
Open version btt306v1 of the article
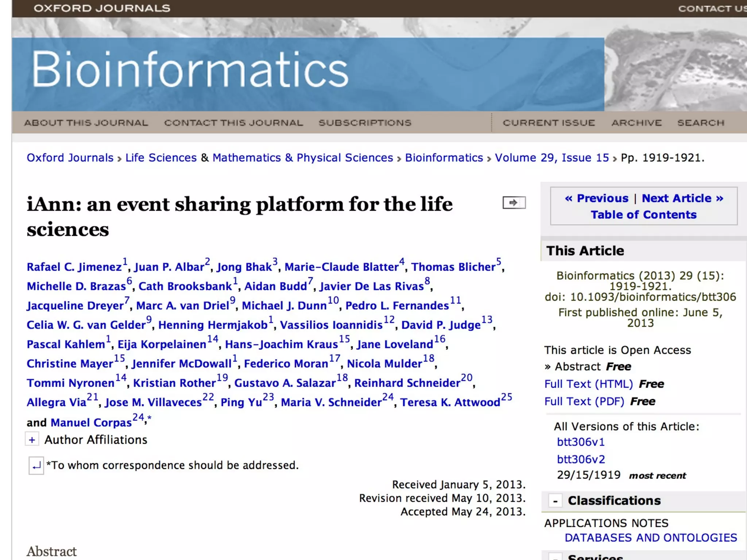(x=581, y=442)
